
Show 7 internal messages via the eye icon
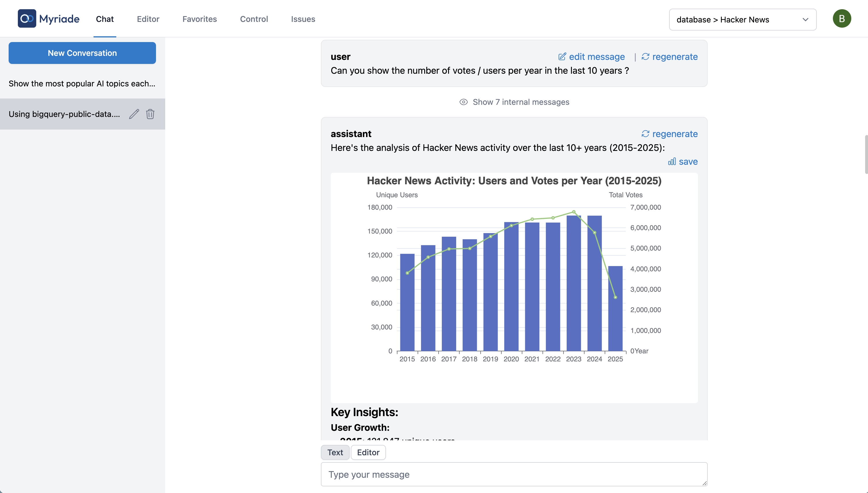pyautogui.click(x=464, y=102)
